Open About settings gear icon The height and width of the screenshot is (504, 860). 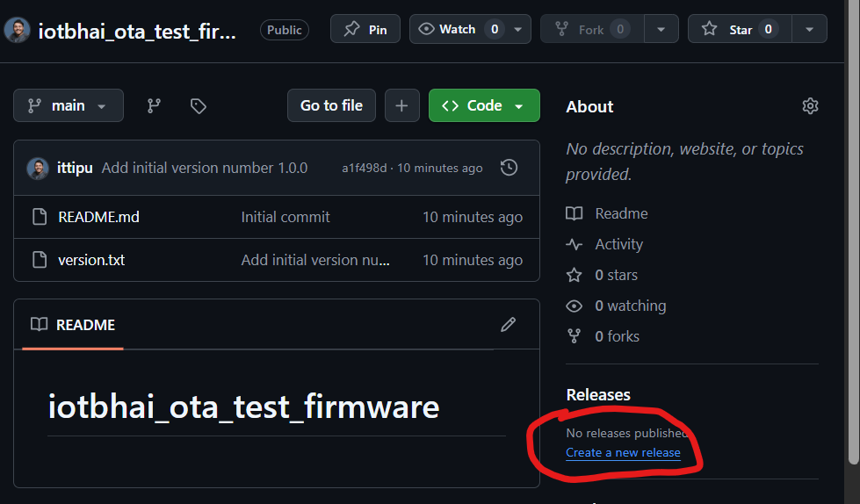pos(810,106)
